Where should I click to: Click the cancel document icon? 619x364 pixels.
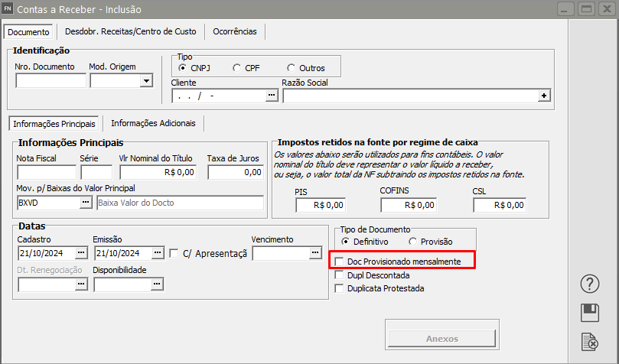click(x=590, y=341)
